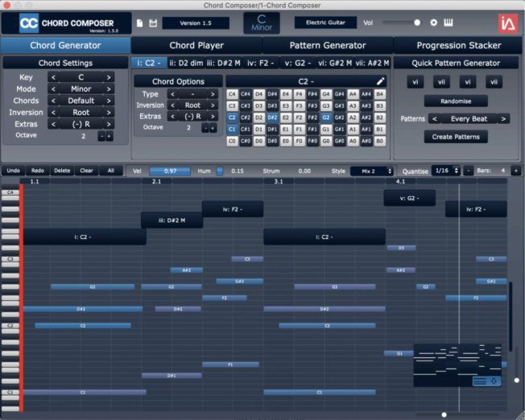Toggle the active C1 note key

click(232, 130)
